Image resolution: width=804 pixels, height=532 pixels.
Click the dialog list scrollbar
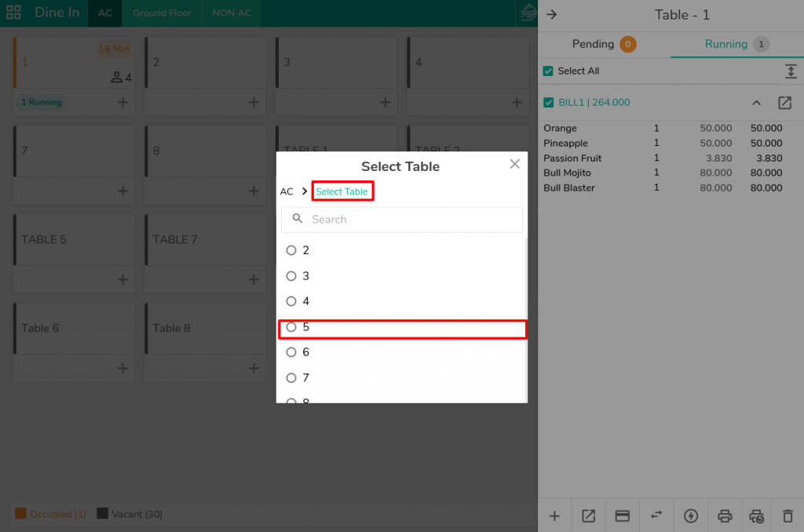[525, 320]
